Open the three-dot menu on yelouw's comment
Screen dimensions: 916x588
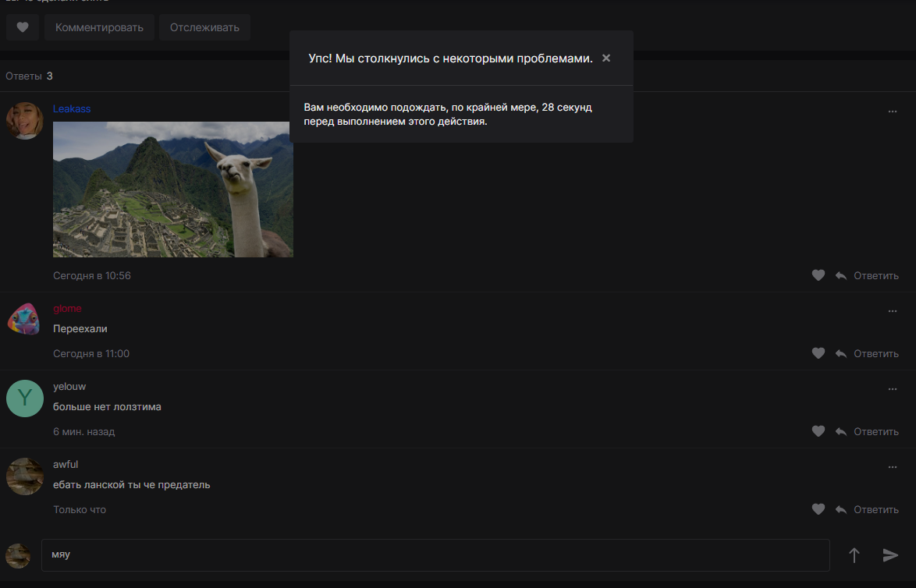tap(893, 389)
